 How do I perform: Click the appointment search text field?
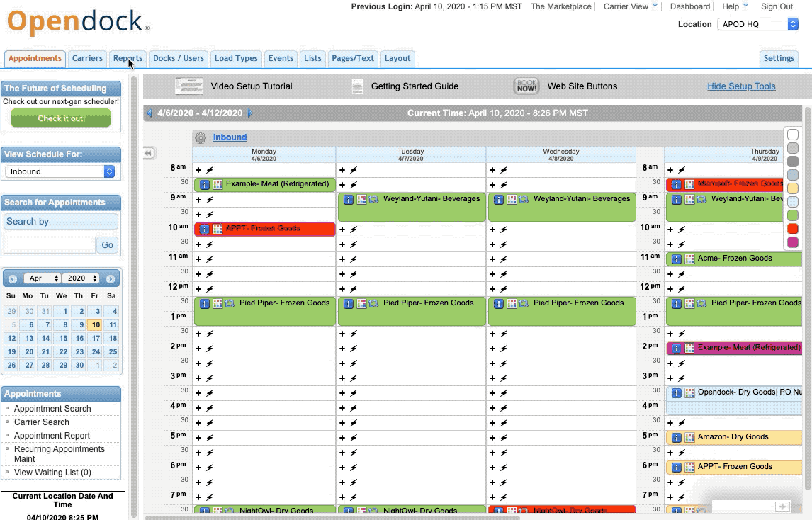[49, 245]
